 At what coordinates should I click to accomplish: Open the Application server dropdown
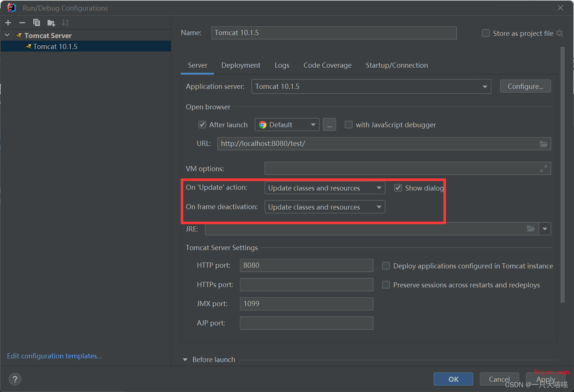(x=371, y=86)
